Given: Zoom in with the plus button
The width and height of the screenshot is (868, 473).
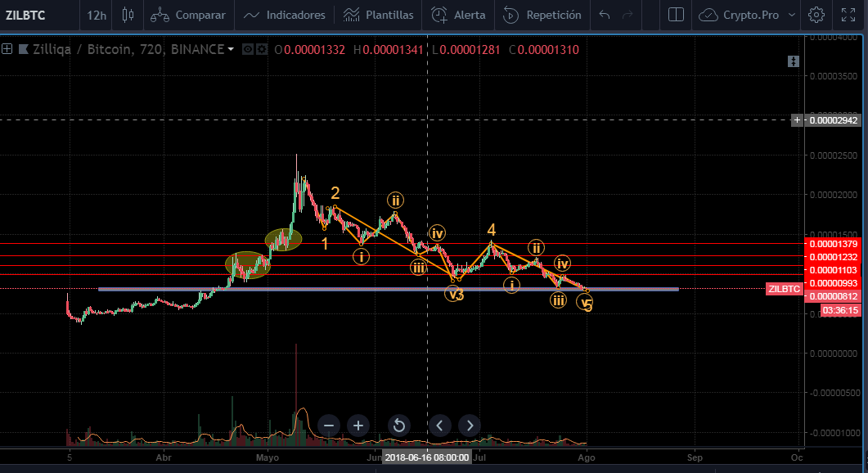Looking at the screenshot, I should pyautogui.click(x=358, y=426).
